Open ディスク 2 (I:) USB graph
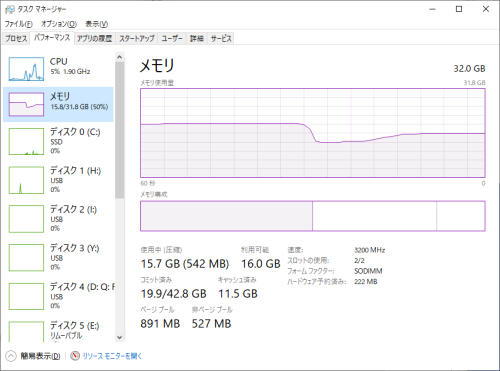Screen dimensions: 500x371 coord(26,219)
